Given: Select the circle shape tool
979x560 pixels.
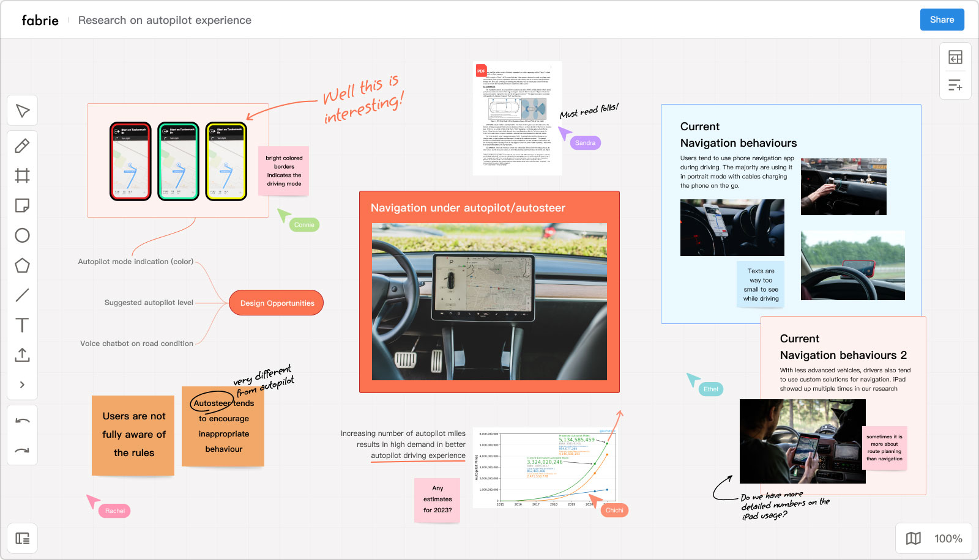Looking at the screenshot, I should click(x=23, y=235).
